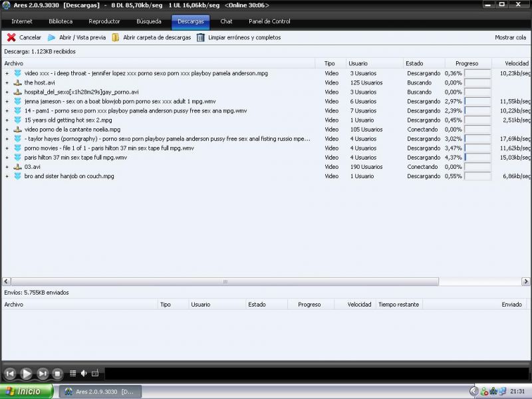The height and width of the screenshot is (399, 532).
Task: Click the Limpiar erróneos y completos trash icon
Action: pyautogui.click(x=201, y=38)
